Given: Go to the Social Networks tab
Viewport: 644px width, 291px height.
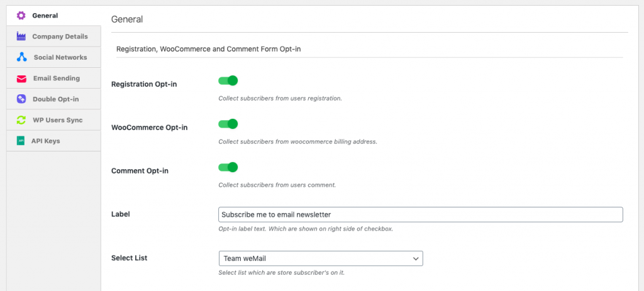Looking at the screenshot, I should [x=60, y=57].
